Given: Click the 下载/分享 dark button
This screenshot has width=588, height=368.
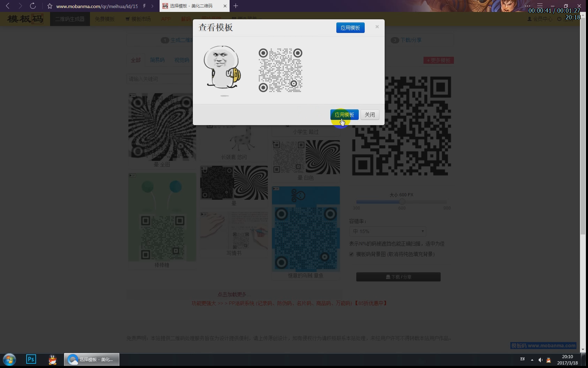Looking at the screenshot, I should 398,277.
